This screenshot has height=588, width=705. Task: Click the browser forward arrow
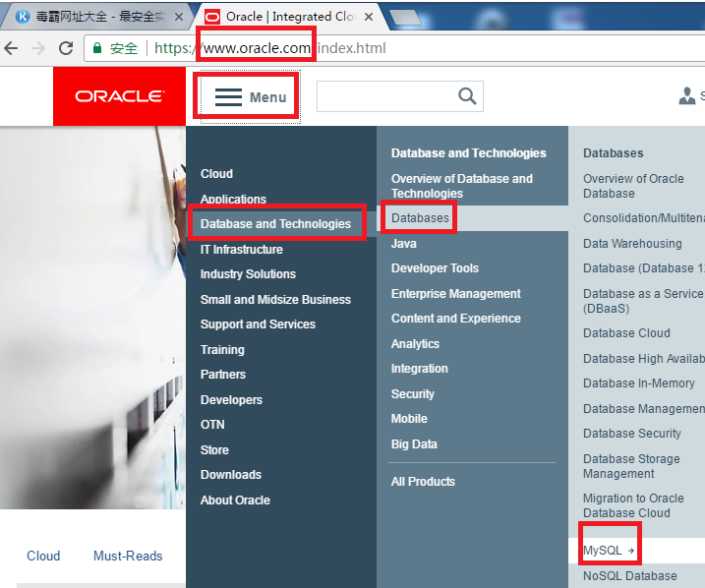(x=39, y=48)
